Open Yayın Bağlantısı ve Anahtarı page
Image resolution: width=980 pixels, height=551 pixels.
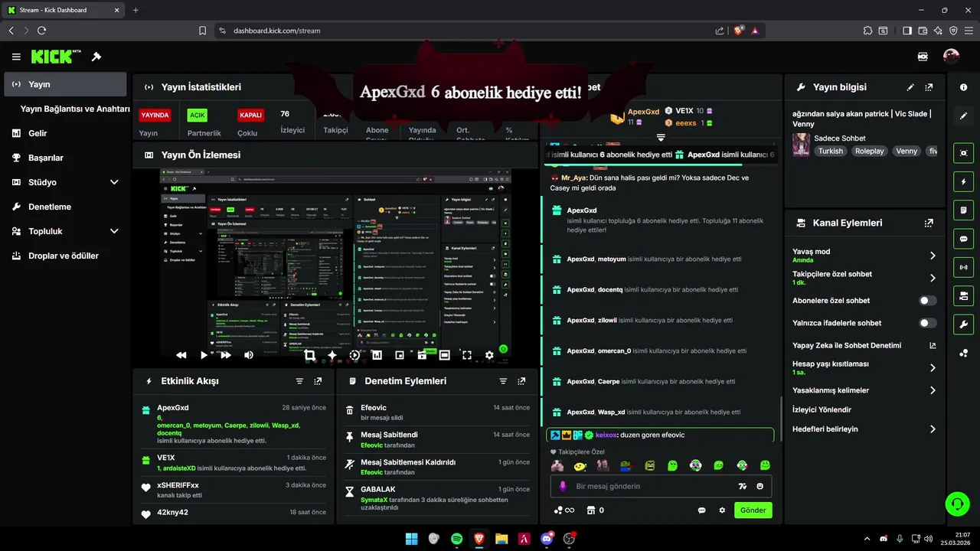(75, 109)
